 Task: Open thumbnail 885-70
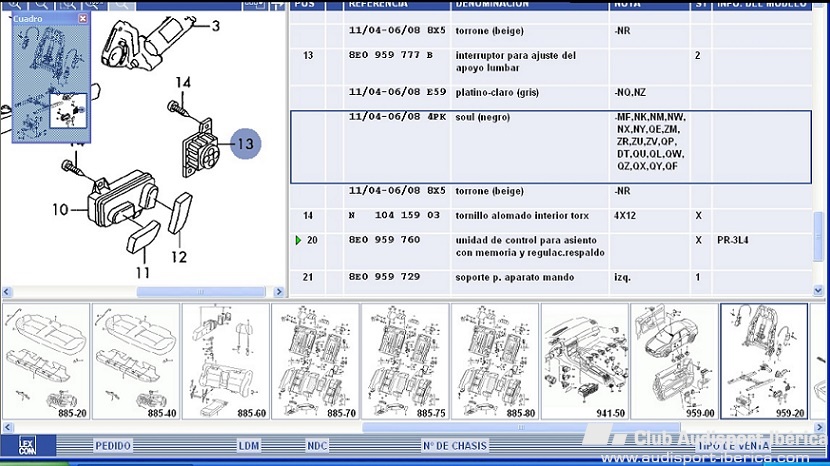point(315,362)
